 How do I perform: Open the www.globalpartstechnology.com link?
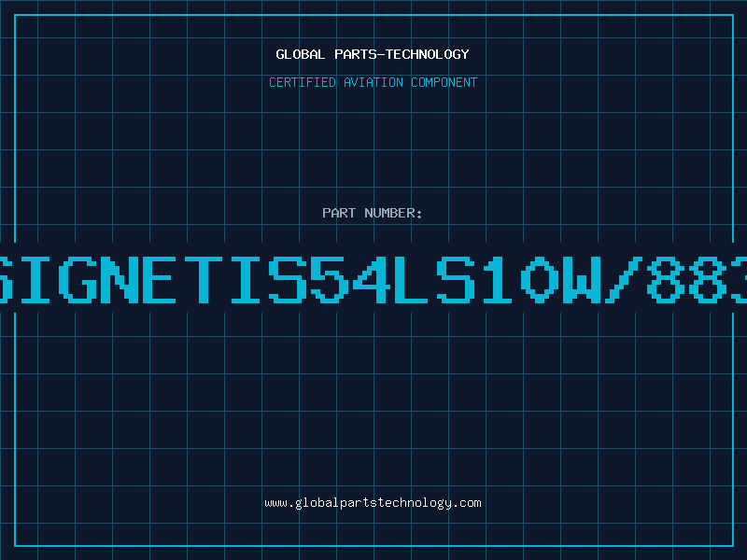(373, 503)
